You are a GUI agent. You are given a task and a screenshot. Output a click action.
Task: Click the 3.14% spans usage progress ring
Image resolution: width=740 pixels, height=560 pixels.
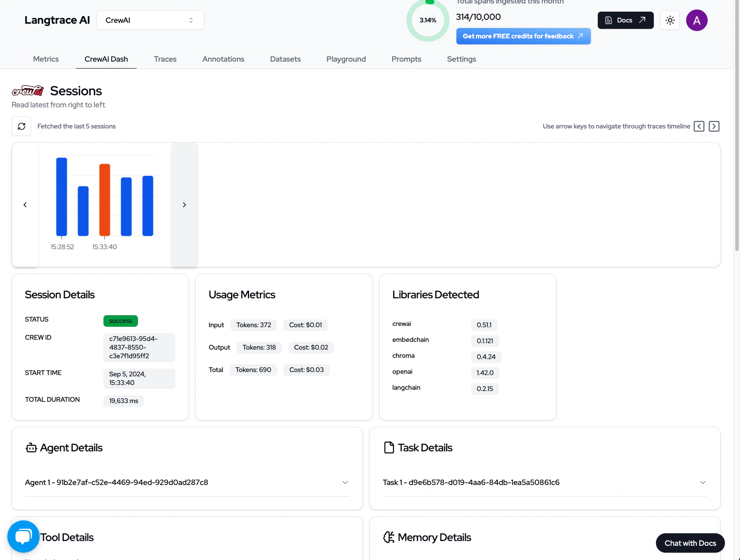(428, 20)
